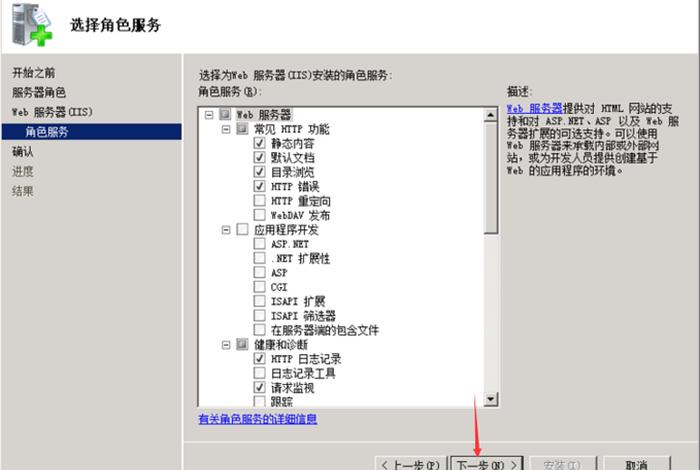The image size is (700, 470).
Task: Select the HTTP 重定向 row label
Action: click(301, 201)
